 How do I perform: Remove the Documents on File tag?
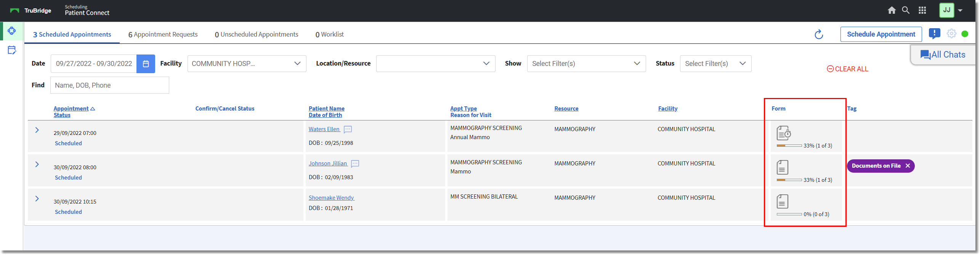pos(908,166)
